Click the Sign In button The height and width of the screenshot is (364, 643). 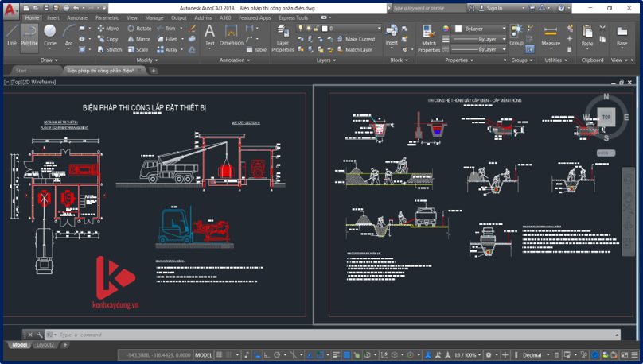(493, 8)
